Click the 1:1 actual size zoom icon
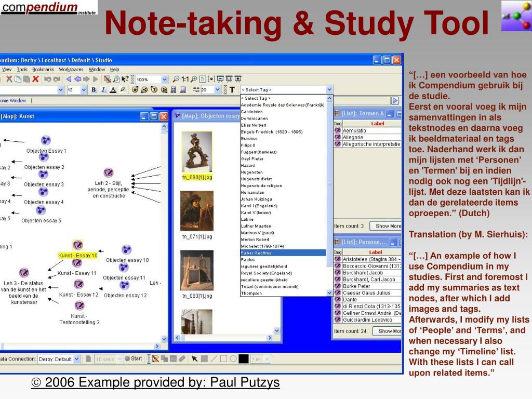This screenshot has width=532, height=399. (185, 79)
